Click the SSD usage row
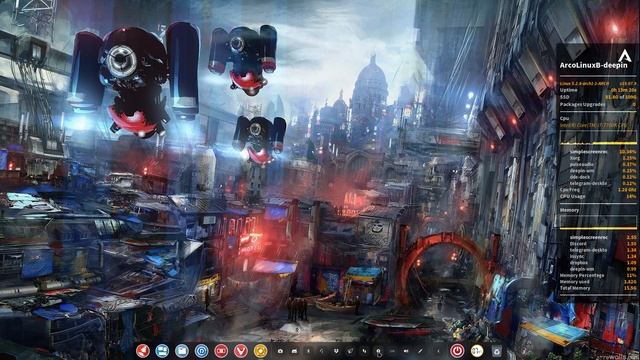This screenshot has height=360, width=640. coord(598,97)
